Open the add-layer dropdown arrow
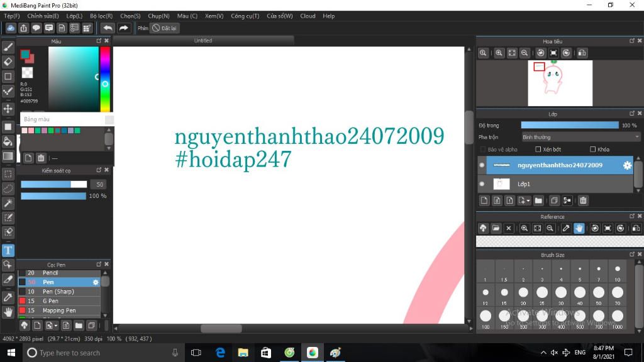 528,200
